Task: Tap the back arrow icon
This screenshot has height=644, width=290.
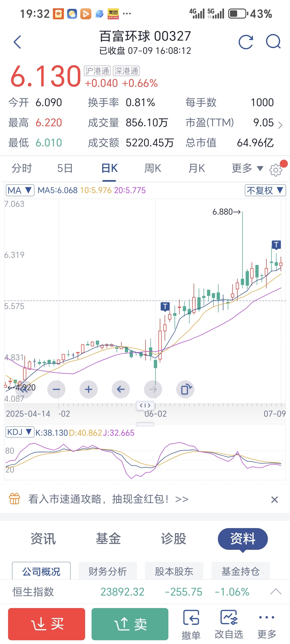Action: [x=17, y=42]
